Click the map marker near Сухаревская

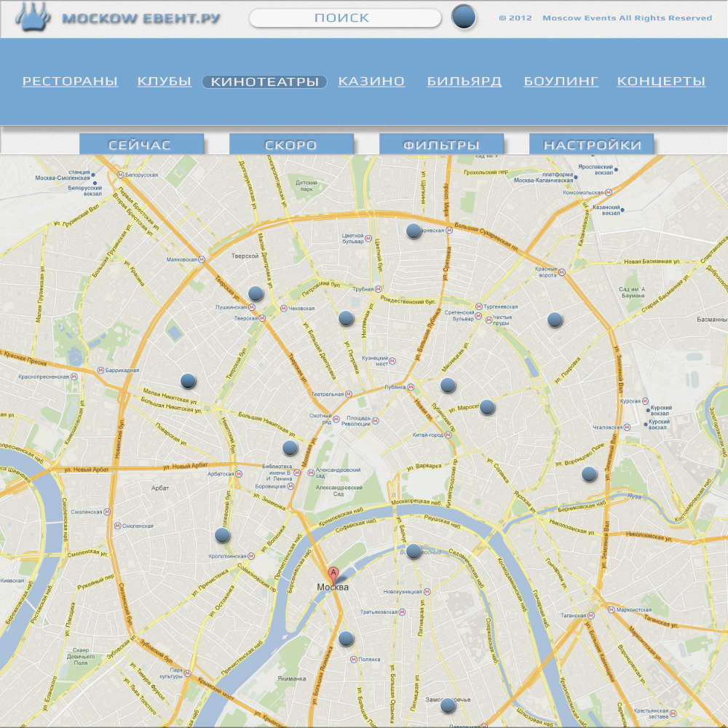414,231
